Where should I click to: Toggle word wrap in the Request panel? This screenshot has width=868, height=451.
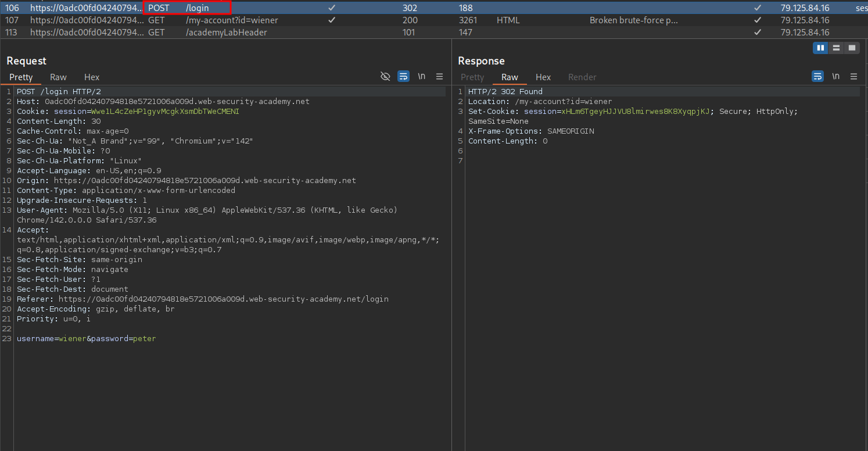point(403,77)
